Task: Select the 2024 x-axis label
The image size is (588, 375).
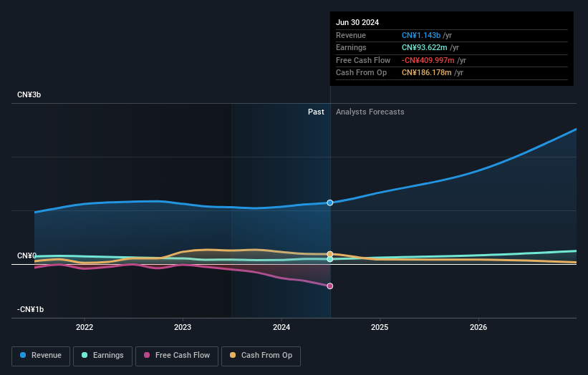Action: pyautogui.click(x=281, y=328)
